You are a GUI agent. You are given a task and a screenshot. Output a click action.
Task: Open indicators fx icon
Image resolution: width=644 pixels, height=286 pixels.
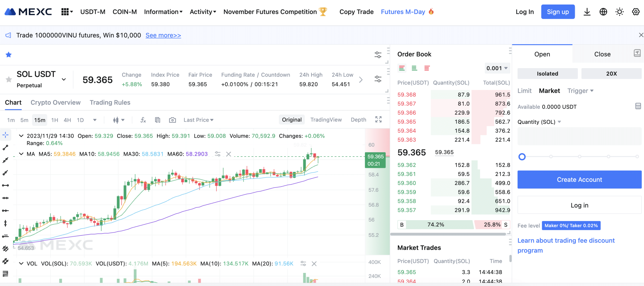[143, 120]
